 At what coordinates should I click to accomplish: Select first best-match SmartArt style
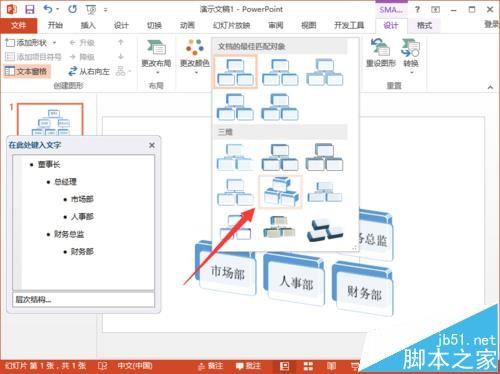tap(235, 72)
